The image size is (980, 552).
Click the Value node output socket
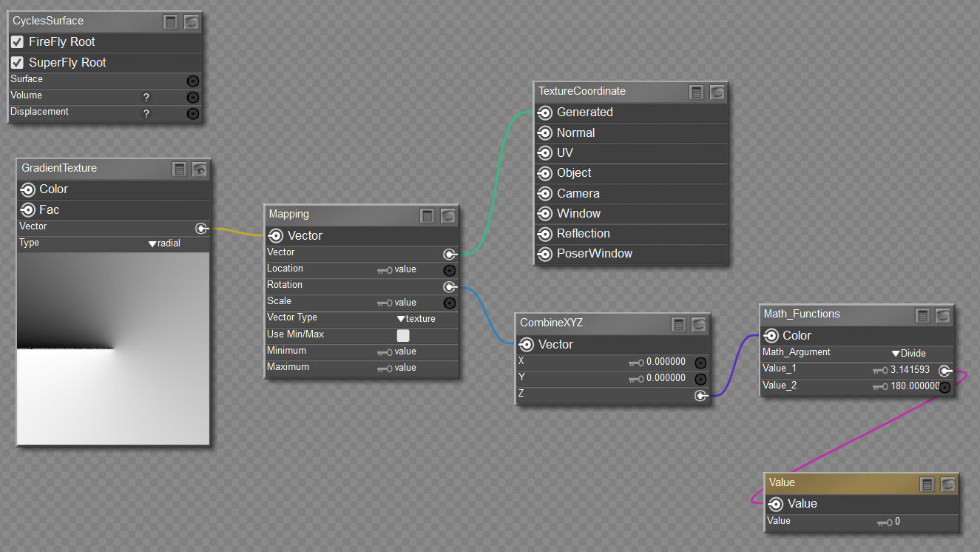click(776, 504)
